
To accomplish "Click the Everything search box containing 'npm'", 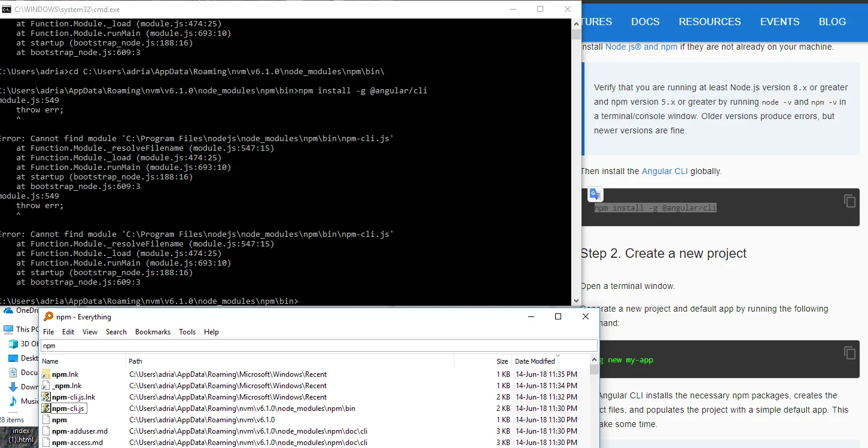I will click(318, 346).
